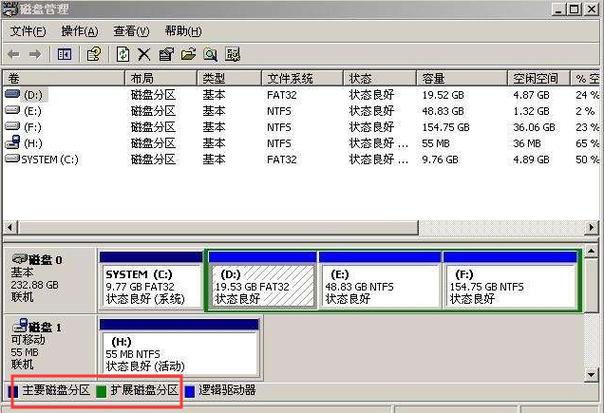Select the hatched (D:) partition block
This screenshot has height=413, width=604.
pos(263,280)
